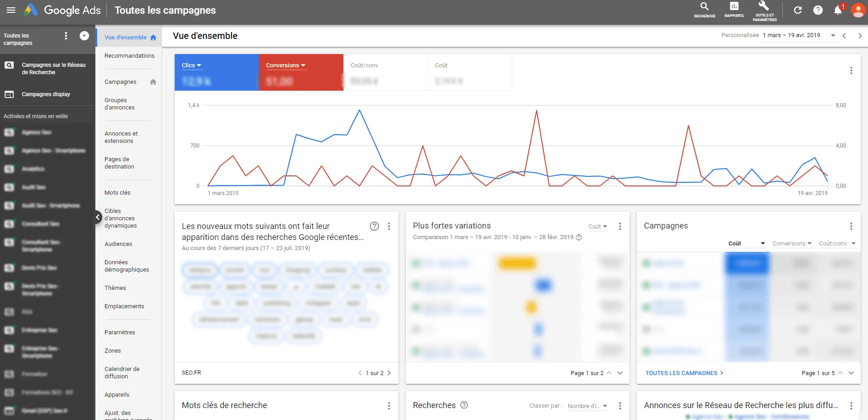The height and width of the screenshot is (420, 868).
Task: Open the Outils et Paramètres wrench icon
Action: (x=763, y=8)
